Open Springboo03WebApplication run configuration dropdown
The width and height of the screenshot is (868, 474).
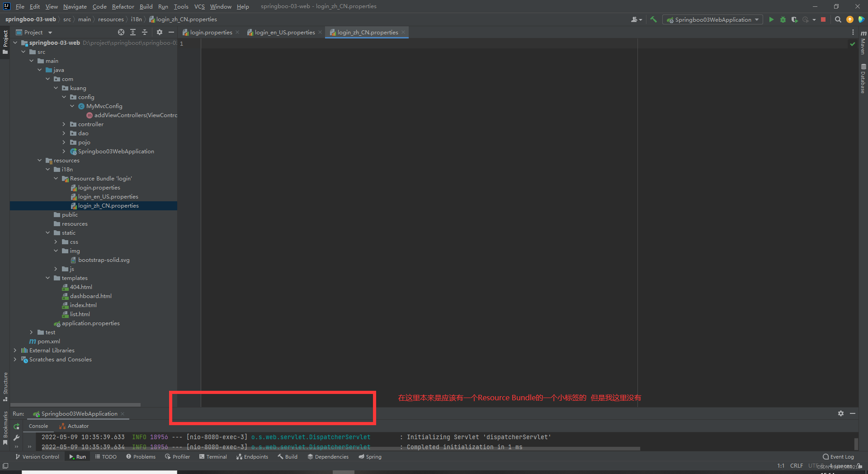pos(712,19)
